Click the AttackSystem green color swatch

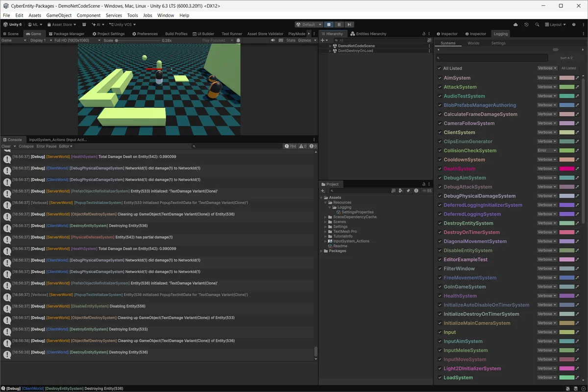[x=566, y=87]
